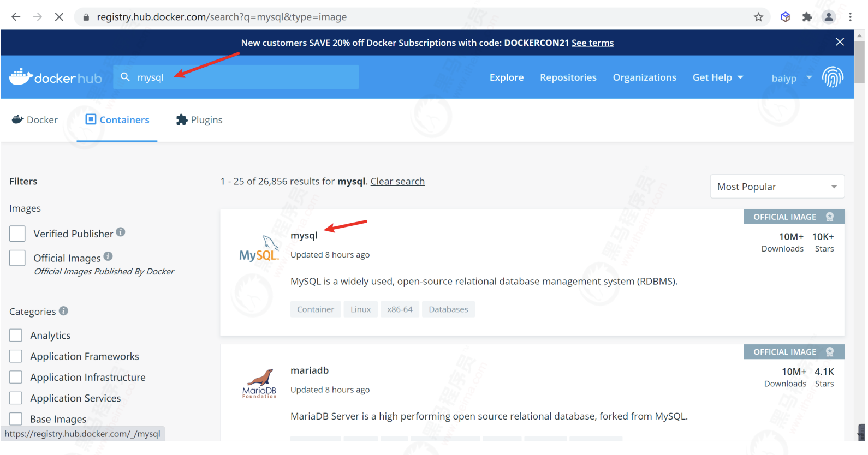Select the Containers tab
Image resolution: width=868 pixels, height=455 pixels.
click(117, 119)
